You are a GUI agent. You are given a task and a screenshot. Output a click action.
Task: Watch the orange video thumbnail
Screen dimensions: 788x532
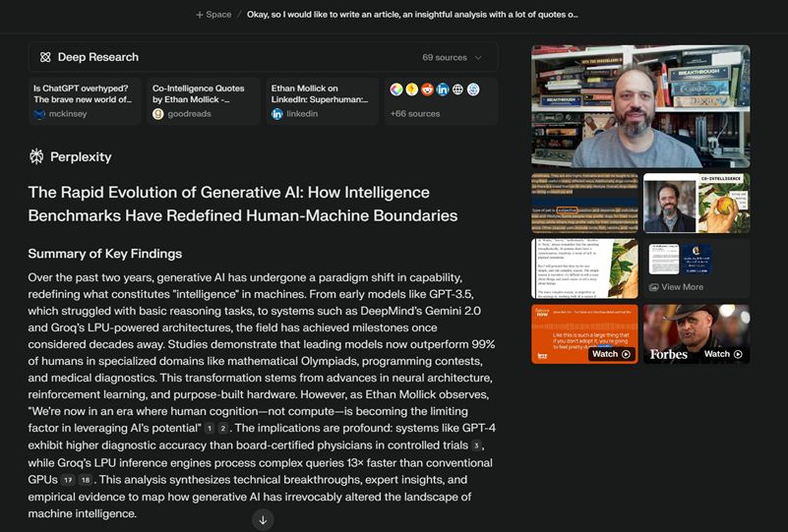coord(585,334)
